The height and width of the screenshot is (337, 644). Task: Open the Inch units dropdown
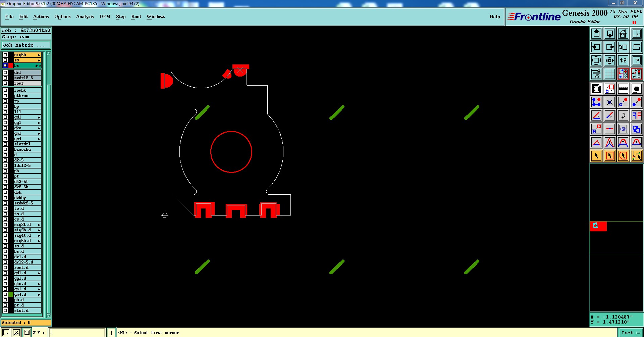point(631,333)
